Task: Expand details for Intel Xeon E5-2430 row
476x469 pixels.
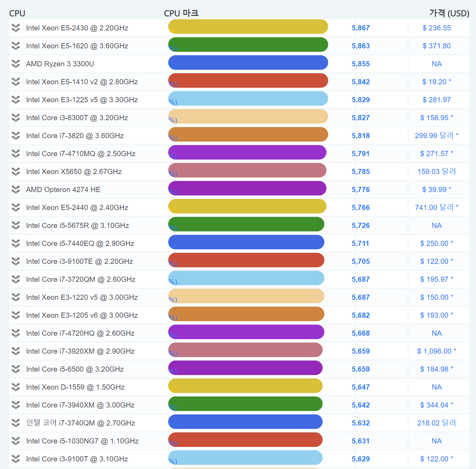Action: (16, 28)
